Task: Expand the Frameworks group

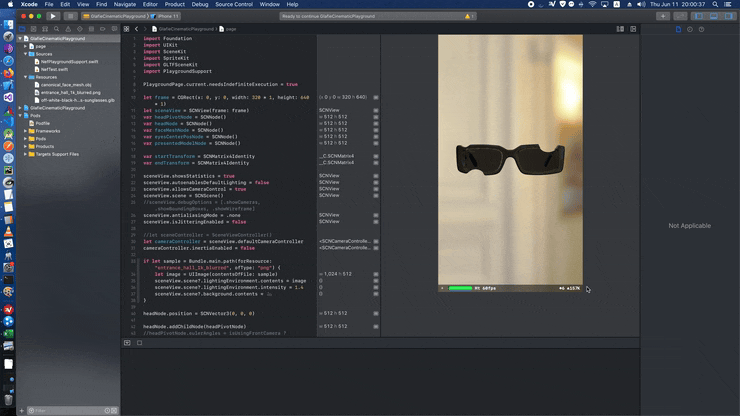Action: click(x=26, y=131)
